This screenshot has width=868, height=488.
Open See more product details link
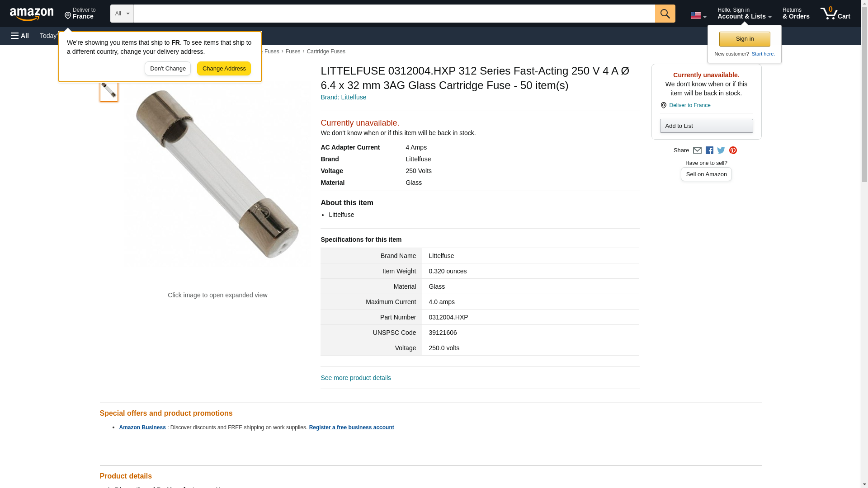click(355, 378)
